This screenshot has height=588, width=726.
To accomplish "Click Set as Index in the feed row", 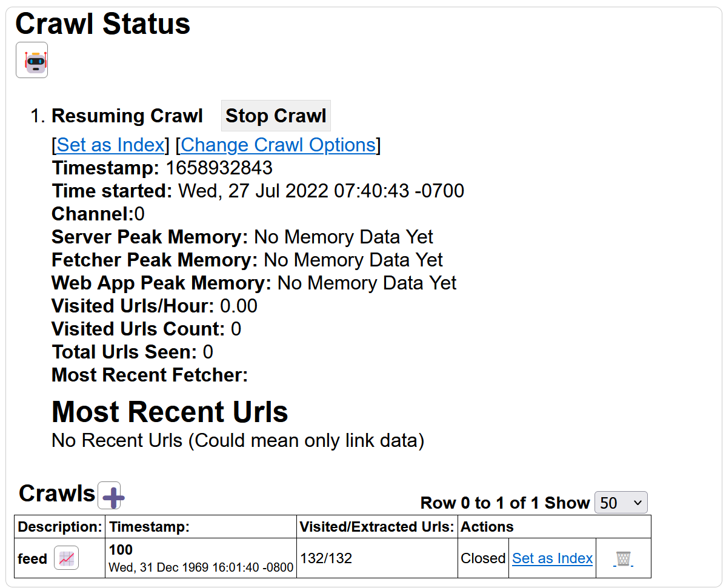I will (x=552, y=558).
